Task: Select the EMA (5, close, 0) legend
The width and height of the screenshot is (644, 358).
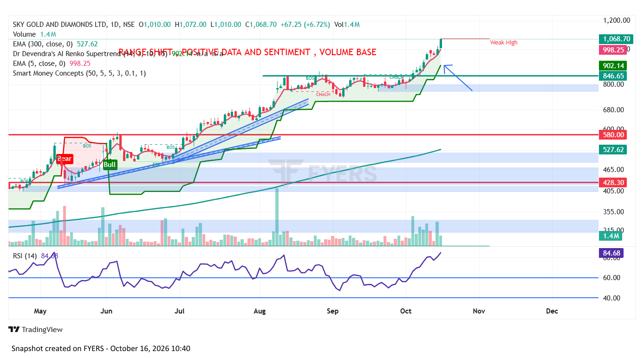Action: coord(52,64)
